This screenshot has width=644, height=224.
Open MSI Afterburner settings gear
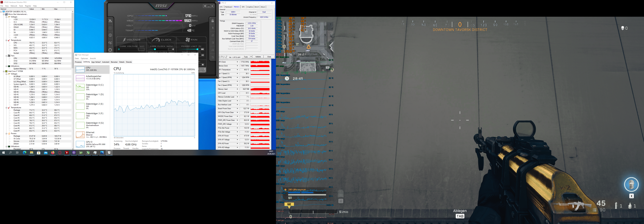coord(110,50)
